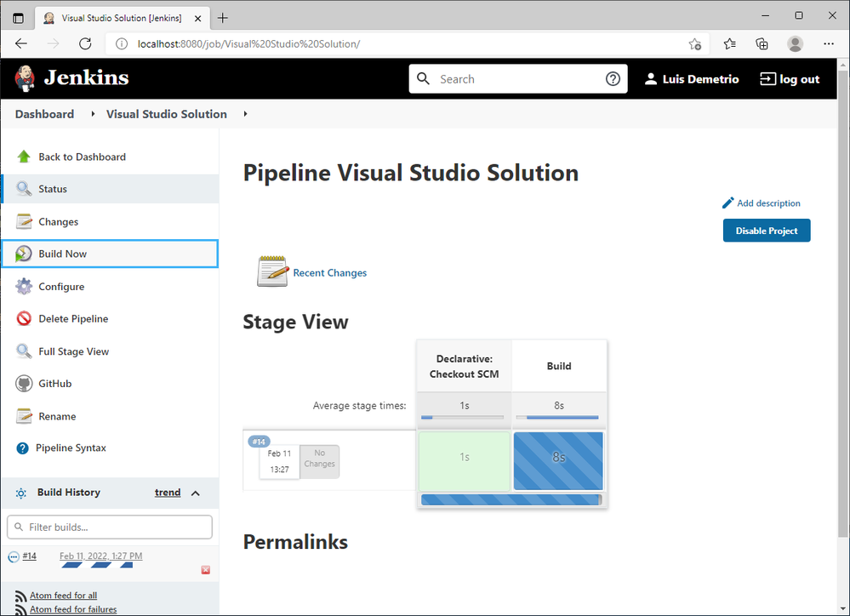Open a new browser tab with plus

pos(222,18)
